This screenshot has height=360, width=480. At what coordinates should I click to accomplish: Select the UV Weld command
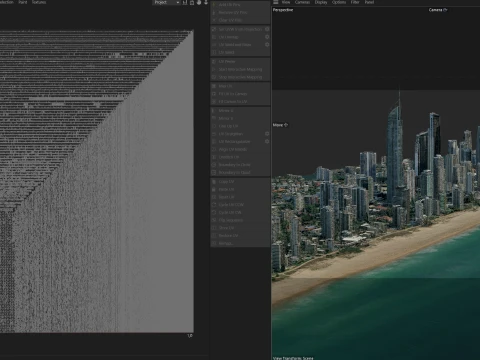pyautogui.click(x=240, y=52)
